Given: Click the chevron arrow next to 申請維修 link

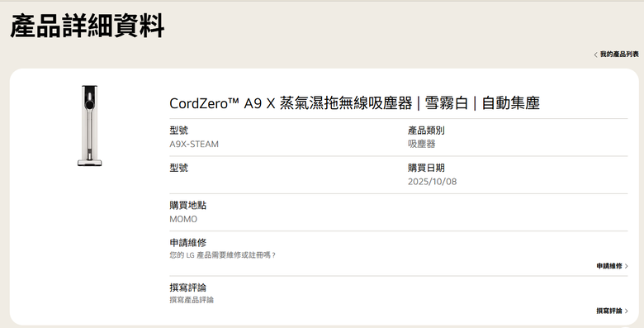Looking at the screenshot, I should coord(627,266).
